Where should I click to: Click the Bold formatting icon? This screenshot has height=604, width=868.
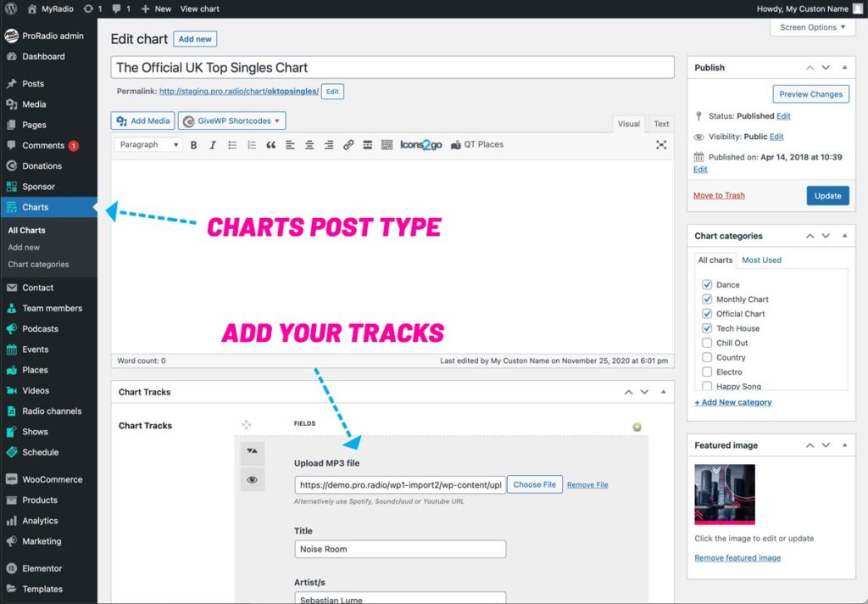click(x=193, y=145)
